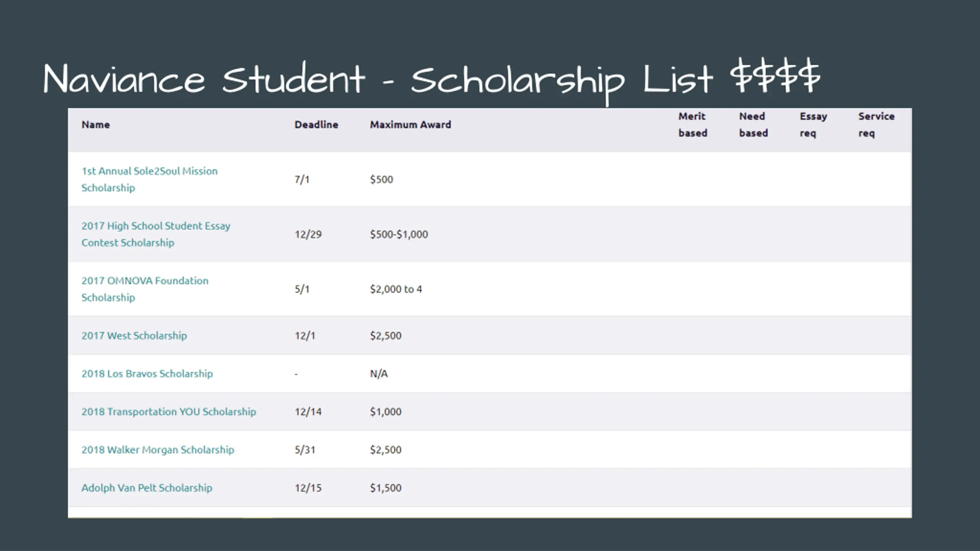Viewport: 980px width, 551px height.
Task: Click the $500-$1,000 award value
Action: pos(399,234)
